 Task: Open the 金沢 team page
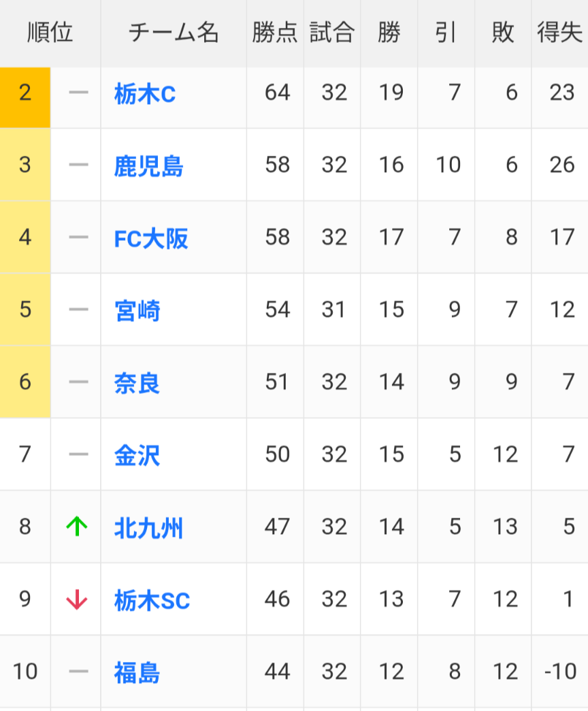[137, 455]
